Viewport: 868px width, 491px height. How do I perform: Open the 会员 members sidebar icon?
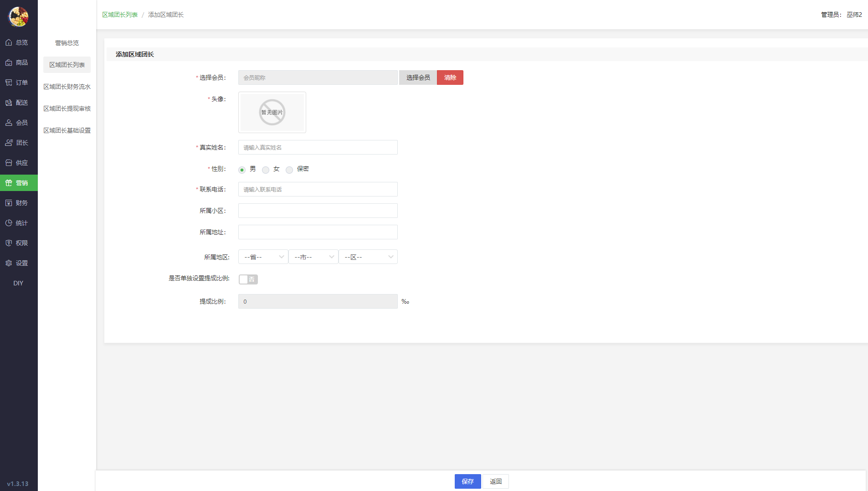pos(9,123)
